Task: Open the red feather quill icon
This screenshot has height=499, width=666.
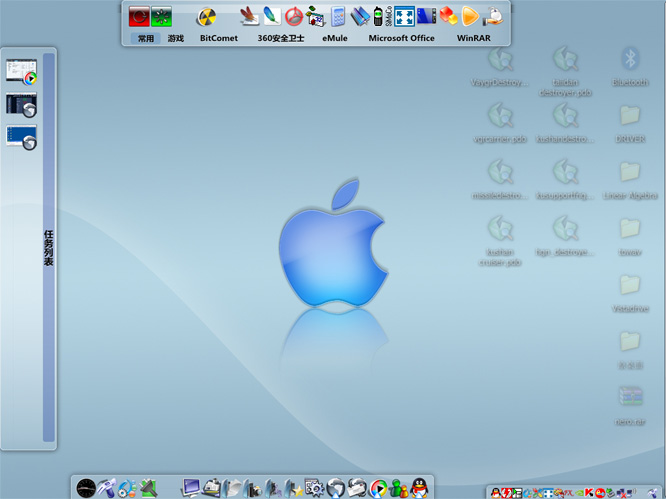Action: 249,16
